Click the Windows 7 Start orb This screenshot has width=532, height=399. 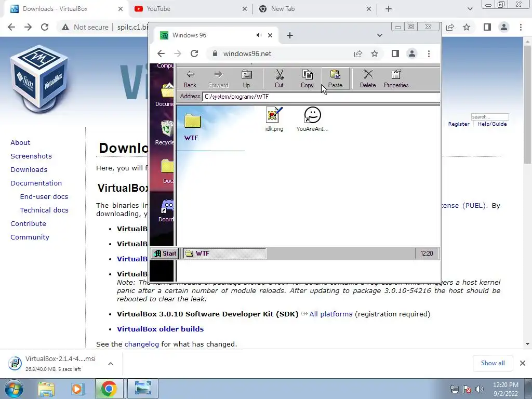(x=14, y=389)
